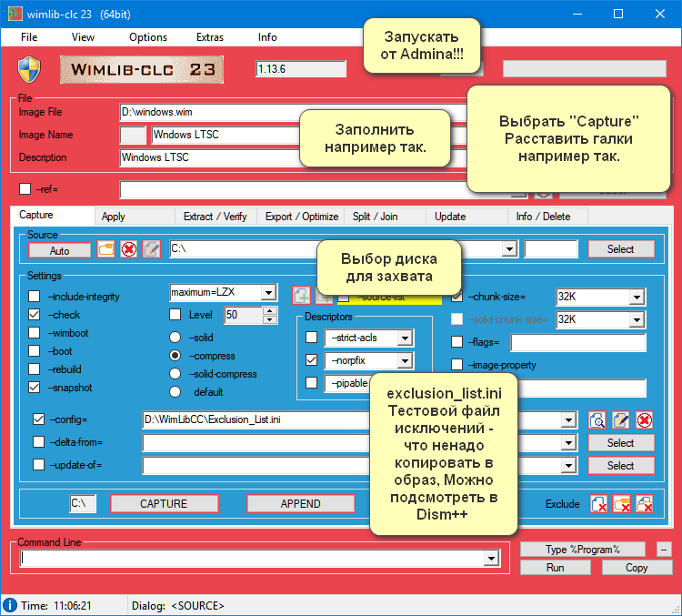Switch to the Export / Optimize tab
Image resolution: width=682 pixels, height=616 pixels.
pos(301,217)
